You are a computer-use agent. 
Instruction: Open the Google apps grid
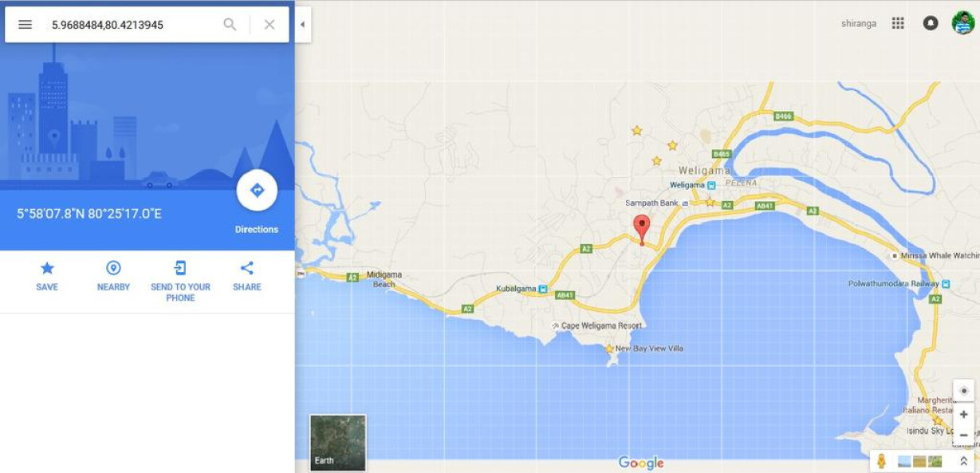click(898, 23)
